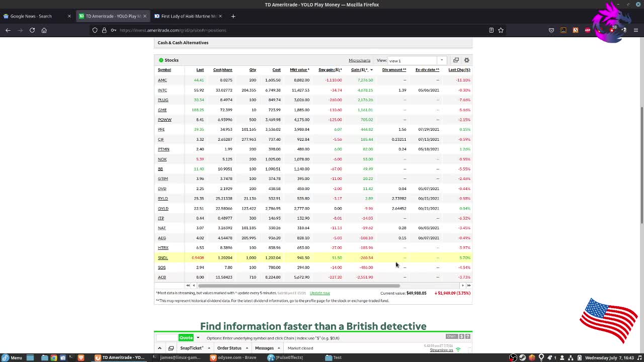Open a new browser tab with plus
The width and height of the screenshot is (644, 362).
(x=233, y=16)
